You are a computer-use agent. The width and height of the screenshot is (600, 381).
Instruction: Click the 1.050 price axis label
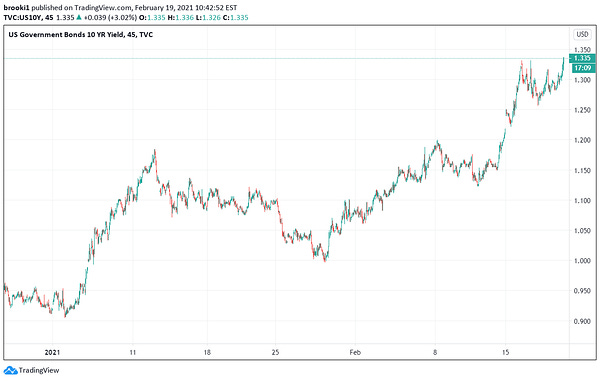(x=582, y=231)
